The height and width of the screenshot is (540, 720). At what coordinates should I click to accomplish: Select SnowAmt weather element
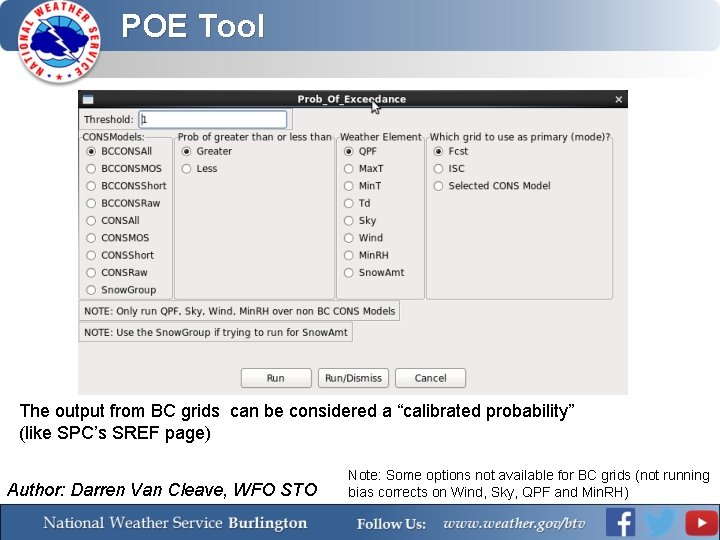(x=374, y=273)
